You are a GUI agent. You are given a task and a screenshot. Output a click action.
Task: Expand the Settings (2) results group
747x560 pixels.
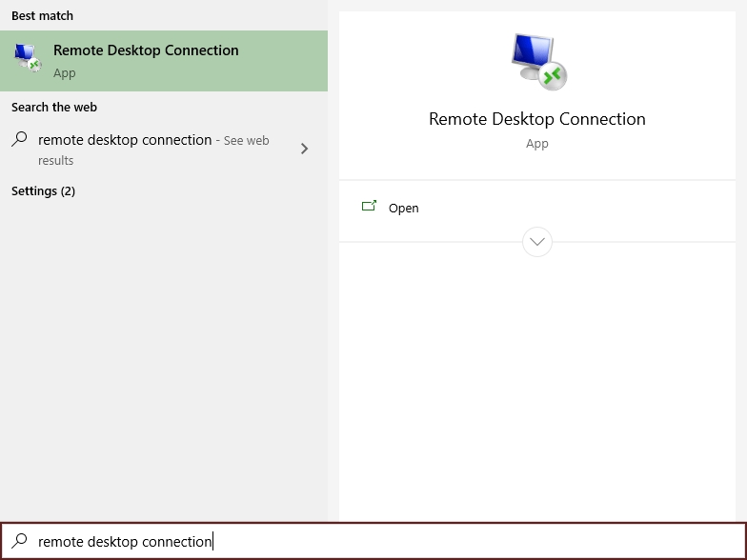tap(43, 191)
